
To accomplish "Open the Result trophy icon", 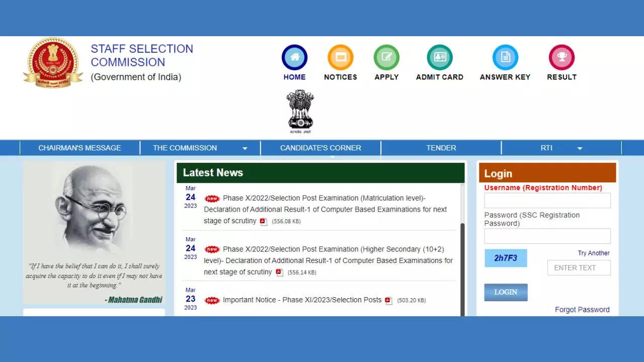I will click(x=561, y=57).
